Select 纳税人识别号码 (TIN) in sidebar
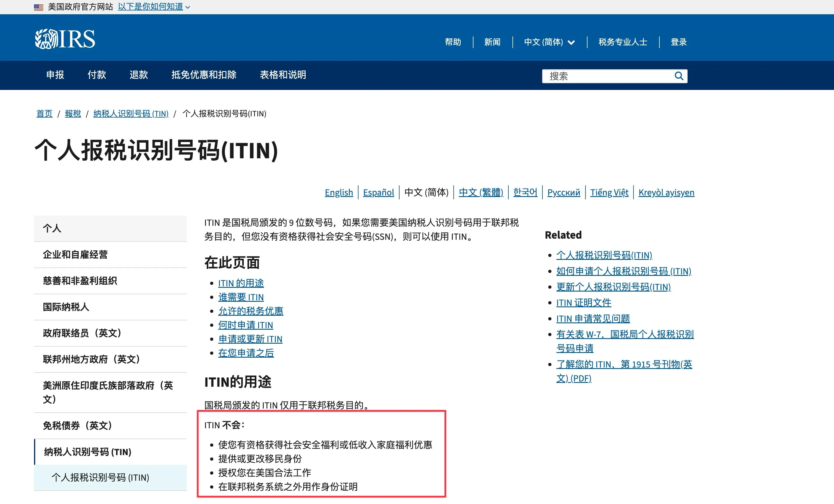This screenshot has width=834, height=504. (110, 452)
